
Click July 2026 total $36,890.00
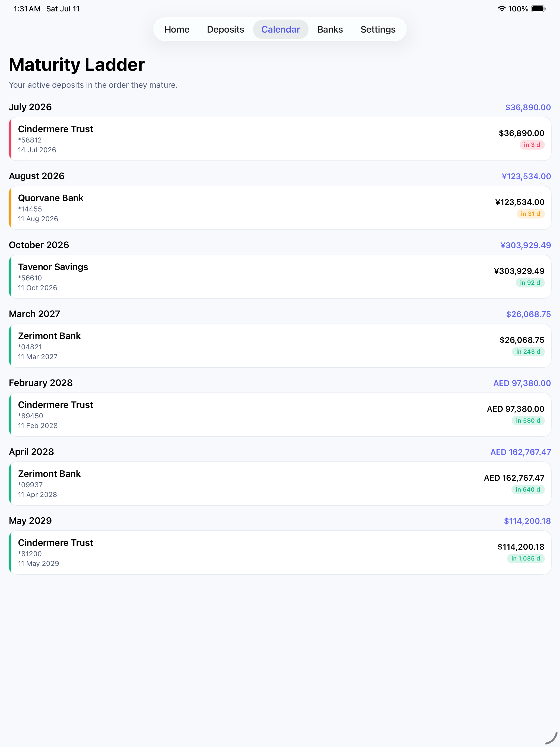pos(528,107)
